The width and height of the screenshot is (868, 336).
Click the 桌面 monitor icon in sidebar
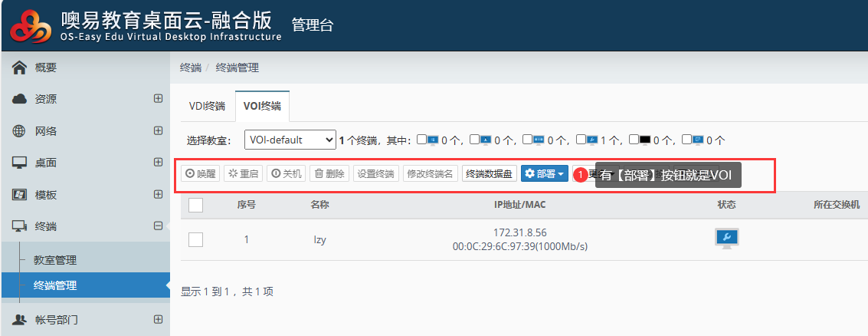(20, 163)
